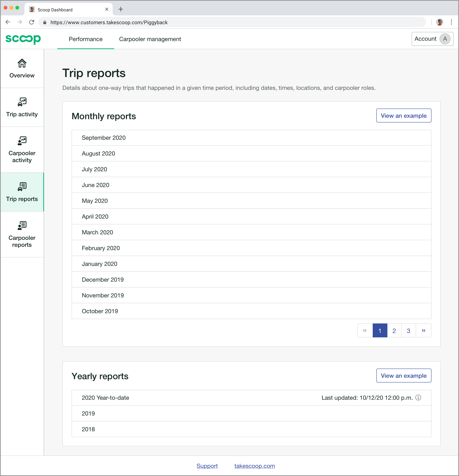Viewport: 459px width, 476px height.
Task: Select the Performance tab
Action: 86,39
